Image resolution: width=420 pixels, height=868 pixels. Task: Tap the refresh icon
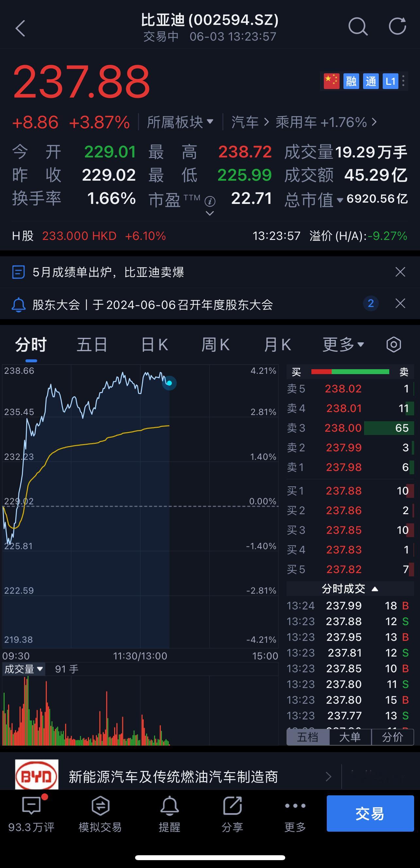click(x=397, y=26)
